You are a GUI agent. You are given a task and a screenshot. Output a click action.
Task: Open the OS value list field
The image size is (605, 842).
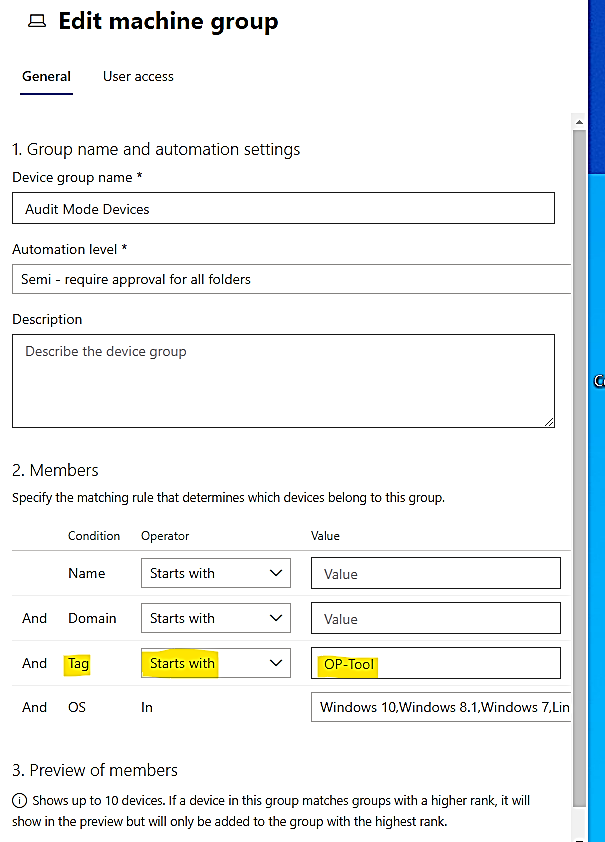[x=441, y=707]
